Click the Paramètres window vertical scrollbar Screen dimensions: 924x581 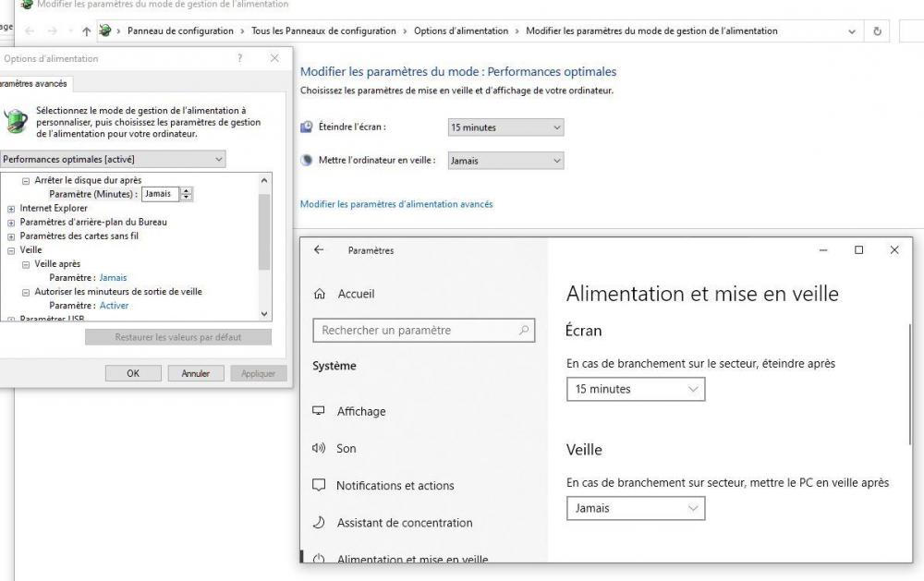coord(910,384)
